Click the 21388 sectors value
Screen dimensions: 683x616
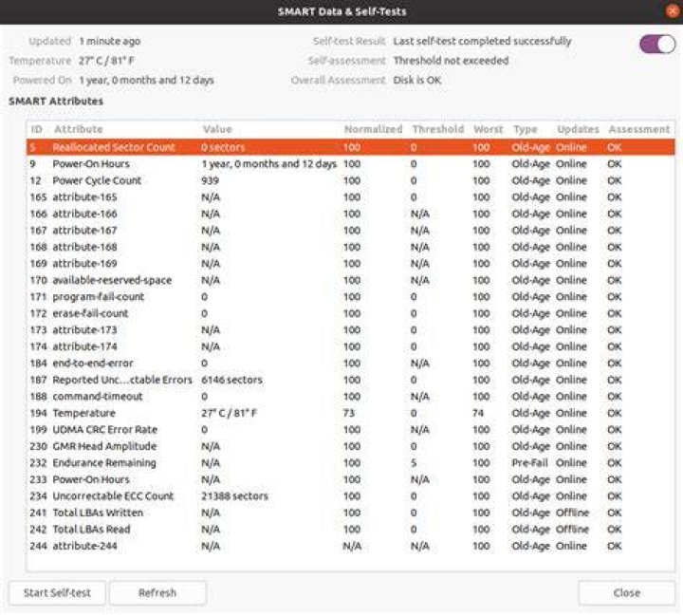coord(235,496)
